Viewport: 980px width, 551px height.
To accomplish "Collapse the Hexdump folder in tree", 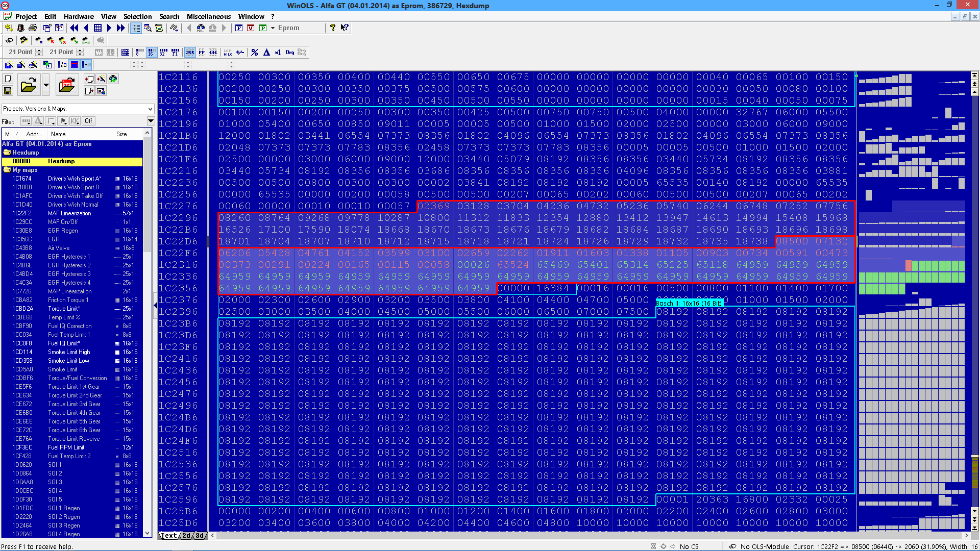I will pos(8,153).
